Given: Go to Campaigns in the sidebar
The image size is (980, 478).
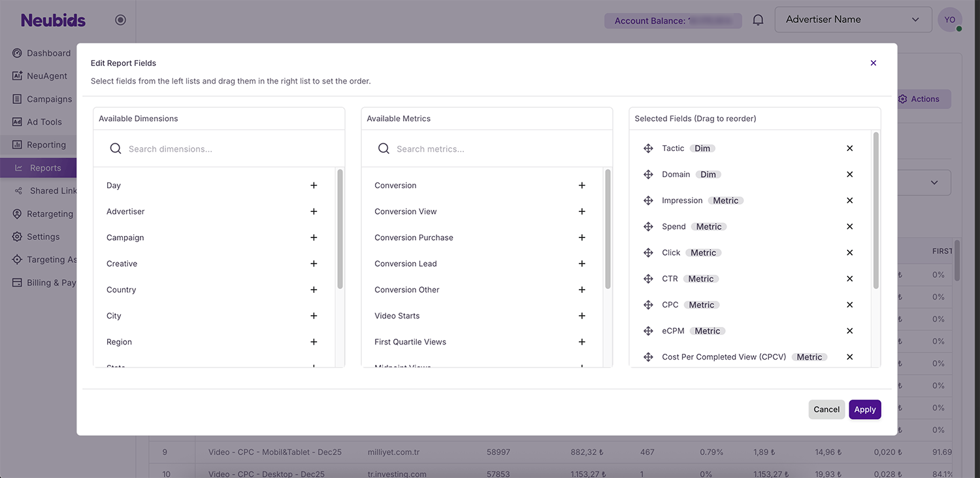Looking at the screenshot, I should pos(49,99).
